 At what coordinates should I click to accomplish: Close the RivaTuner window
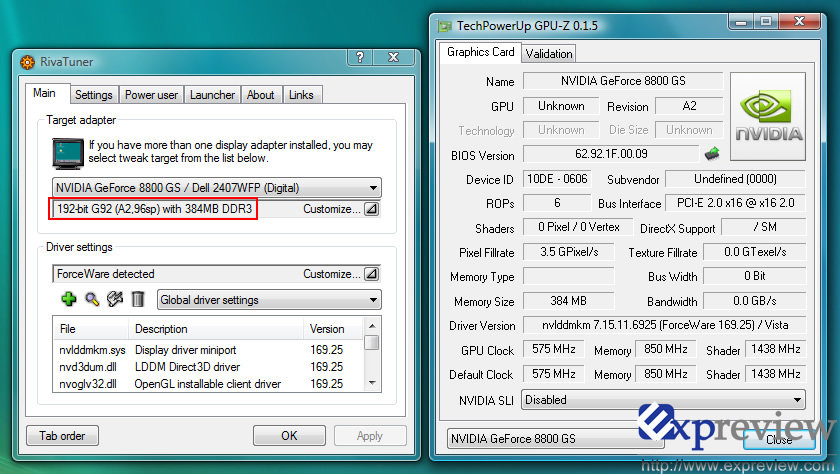tap(394, 57)
